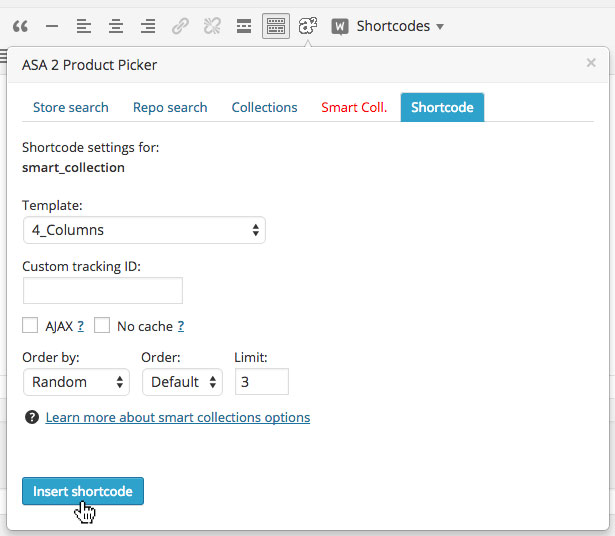This screenshot has width=615, height=536.
Task: Align text center
Action: point(116,26)
